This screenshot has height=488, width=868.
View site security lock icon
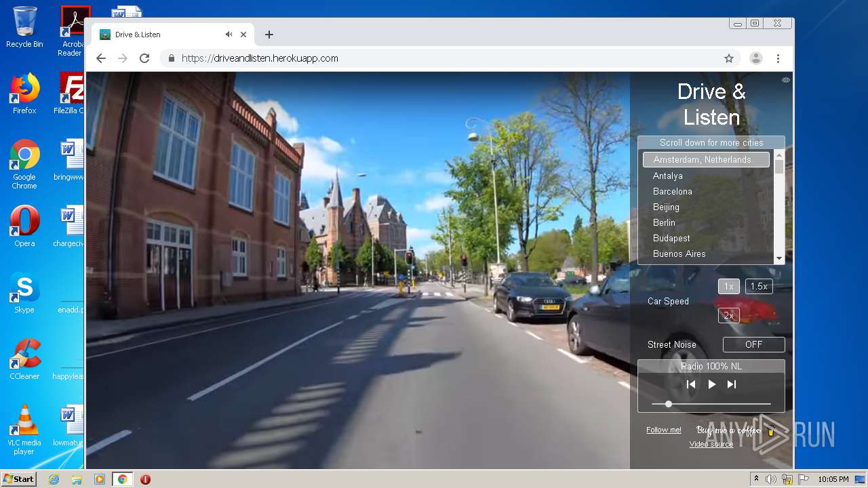point(171,58)
